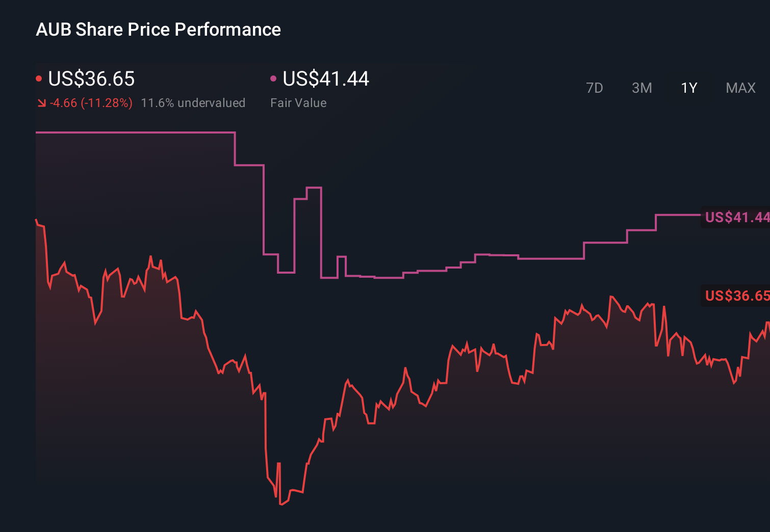Switch to the 7D time range
The width and height of the screenshot is (770, 532).
[x=595, y=88]
